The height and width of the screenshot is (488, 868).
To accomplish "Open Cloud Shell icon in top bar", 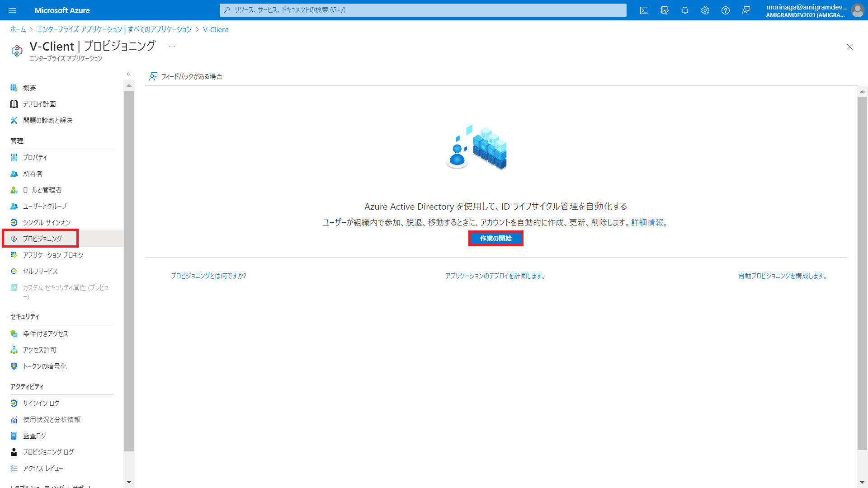I will [644, 10].
